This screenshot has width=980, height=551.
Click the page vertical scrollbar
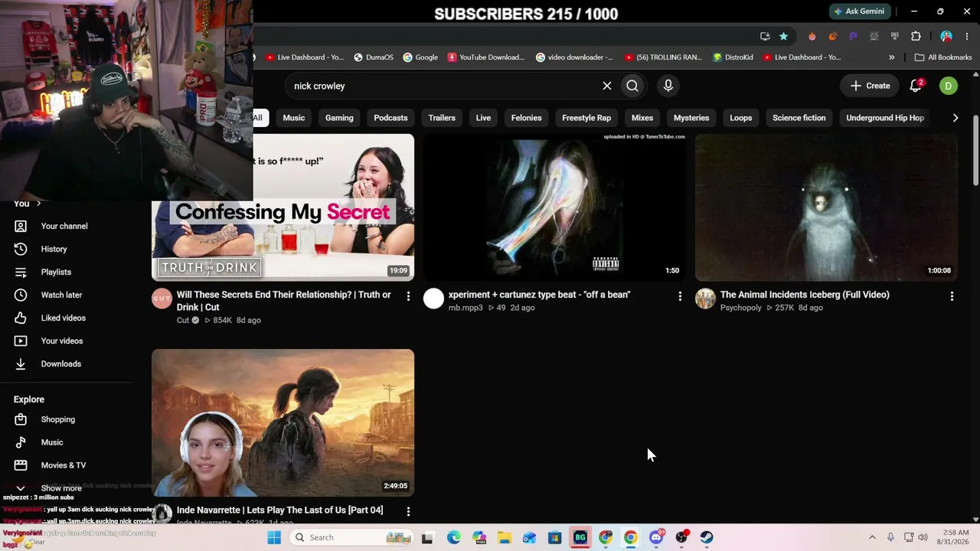975,149
